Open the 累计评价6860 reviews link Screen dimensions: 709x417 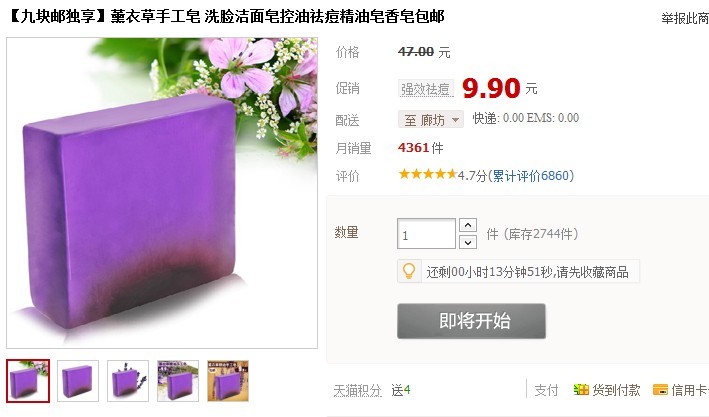[x=531, y=175]
